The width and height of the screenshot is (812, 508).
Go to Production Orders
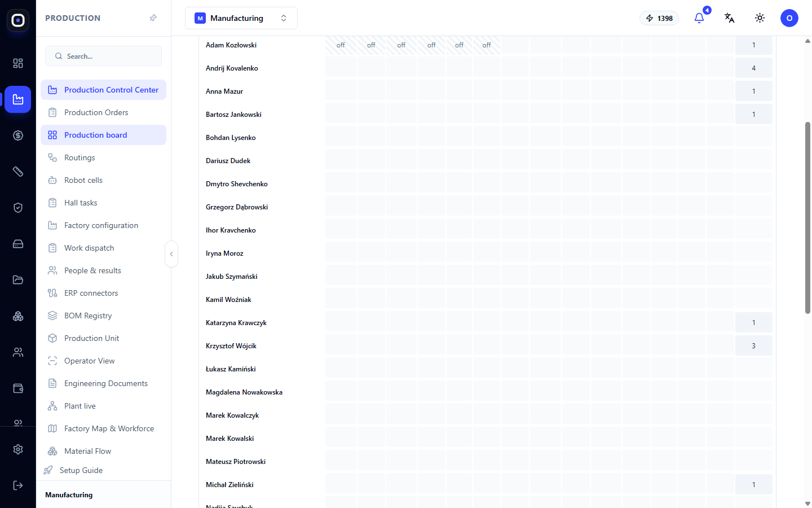point(103,112)
